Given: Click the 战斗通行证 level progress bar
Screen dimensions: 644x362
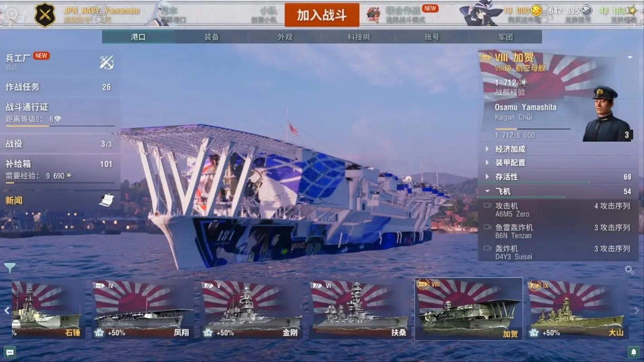Looking at the screenshot, I should pyautogui.click(x=60, y=126).
